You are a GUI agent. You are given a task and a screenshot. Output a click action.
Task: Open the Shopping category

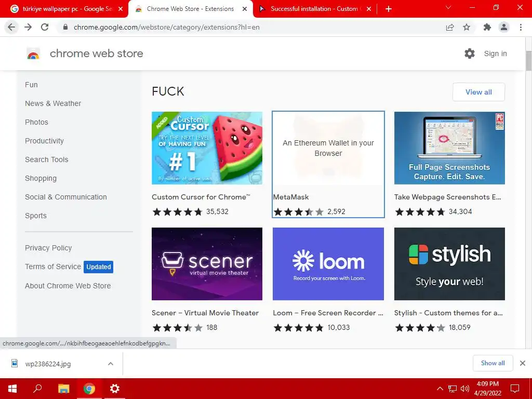41,178
